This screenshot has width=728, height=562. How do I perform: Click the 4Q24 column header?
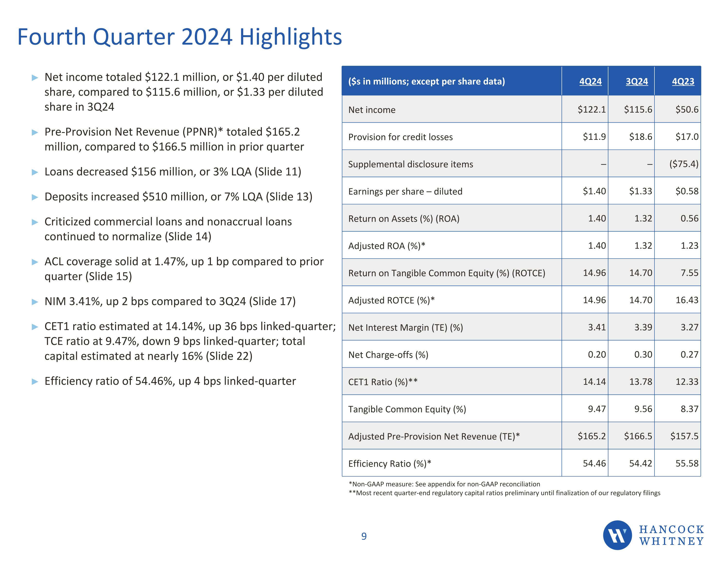point(590,81)
